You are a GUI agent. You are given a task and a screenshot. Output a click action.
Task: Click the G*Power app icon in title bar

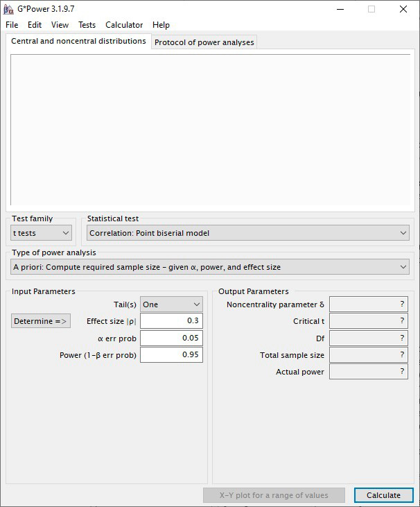point(8,9)
